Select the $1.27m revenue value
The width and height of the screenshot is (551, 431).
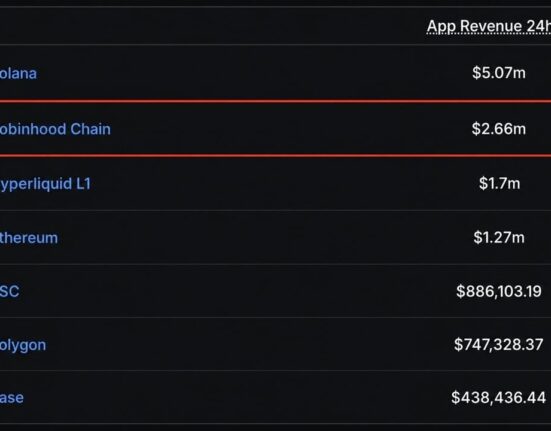[499, 237]
